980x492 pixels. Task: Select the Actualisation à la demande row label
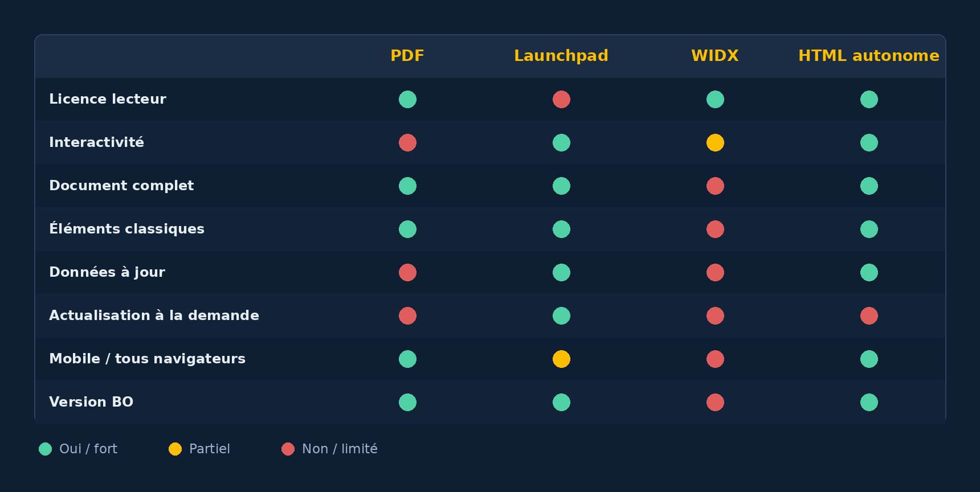154,315
